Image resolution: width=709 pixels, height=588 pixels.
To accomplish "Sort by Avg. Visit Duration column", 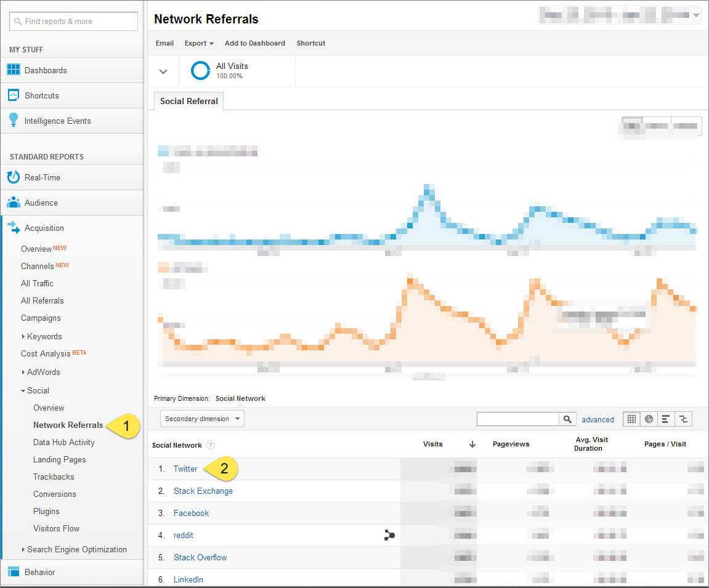I will (591, 444).
